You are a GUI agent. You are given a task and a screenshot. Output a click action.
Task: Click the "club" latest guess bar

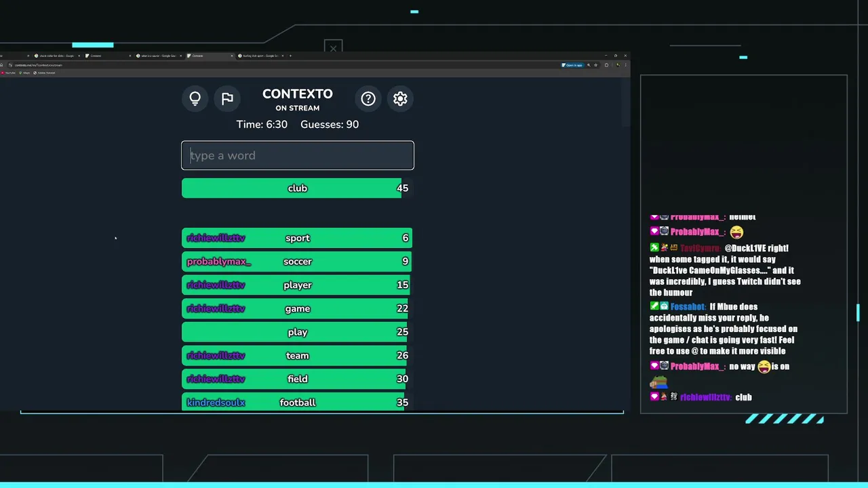298,188
